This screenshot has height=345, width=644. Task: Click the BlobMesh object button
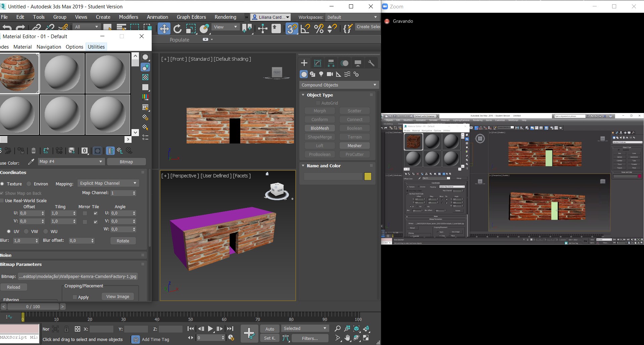[x=319, y=128]
